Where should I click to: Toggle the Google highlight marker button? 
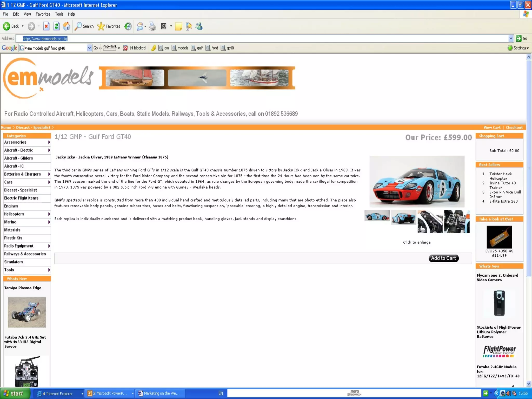tap(154, 48)
